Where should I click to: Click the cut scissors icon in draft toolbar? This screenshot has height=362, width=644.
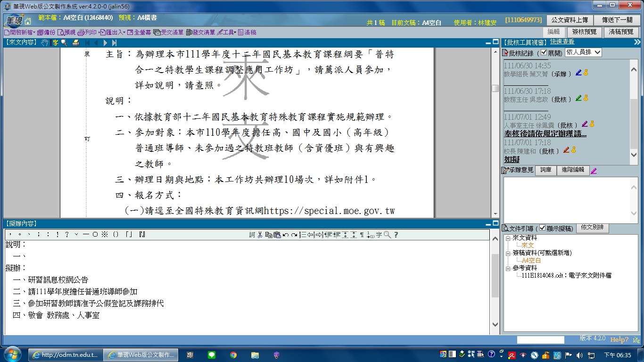(x=260, y=235)
